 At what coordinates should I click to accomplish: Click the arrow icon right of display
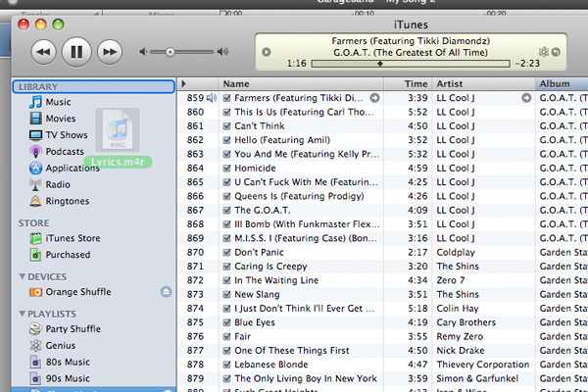pos(556,52)
